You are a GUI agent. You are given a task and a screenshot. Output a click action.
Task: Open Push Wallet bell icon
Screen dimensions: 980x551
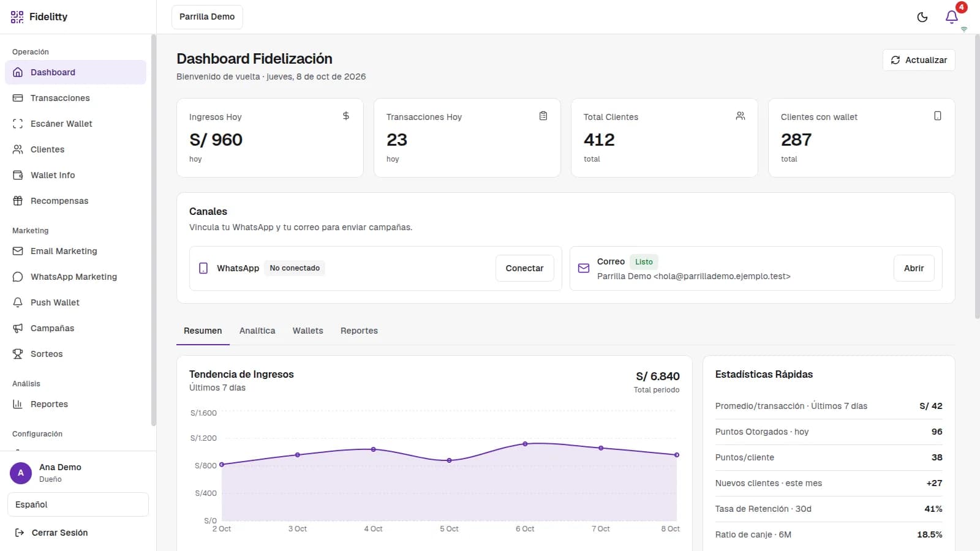(x=18, y=302)
